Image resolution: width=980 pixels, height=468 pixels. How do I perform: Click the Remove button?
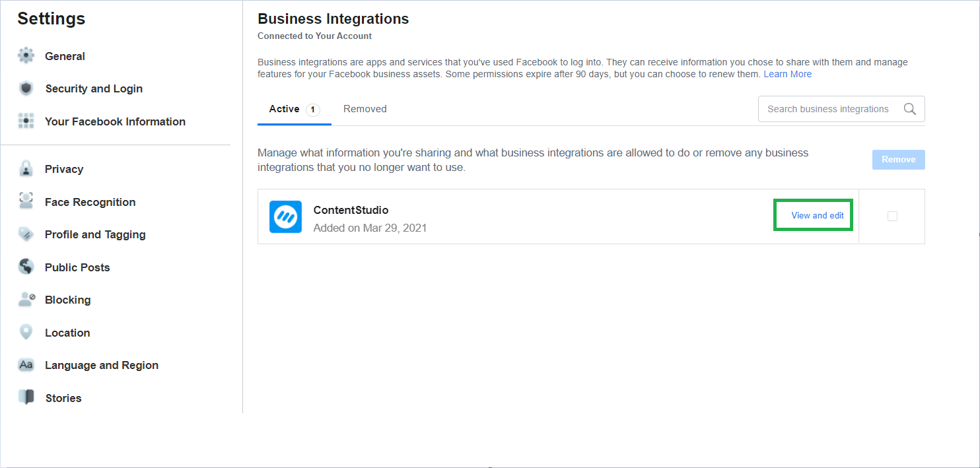pos(898,160)
